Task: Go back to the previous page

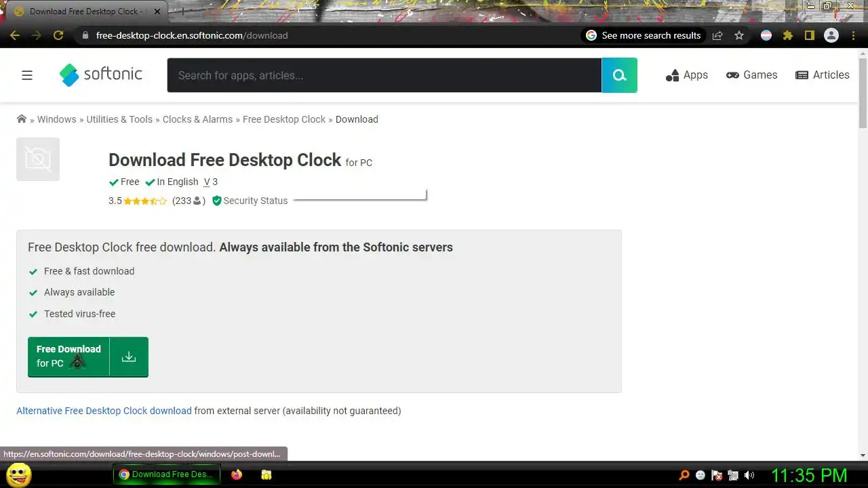Action: (15, 35)
